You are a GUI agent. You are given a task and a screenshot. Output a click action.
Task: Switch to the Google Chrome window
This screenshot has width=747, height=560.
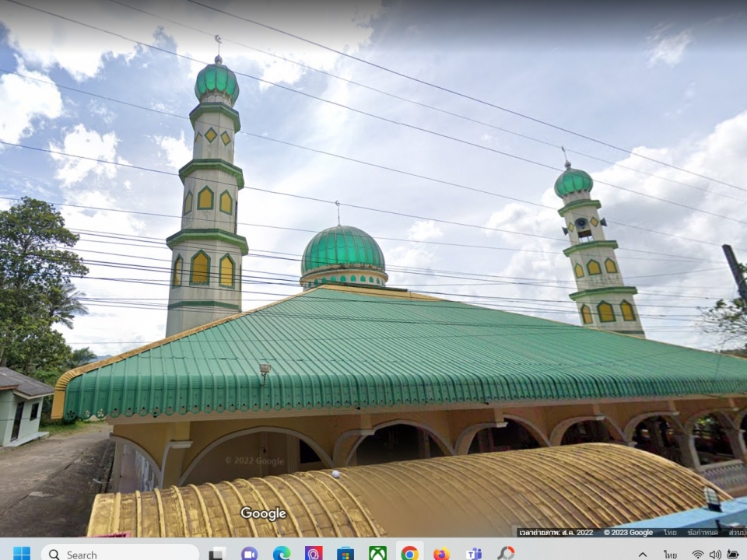(409, 554)
